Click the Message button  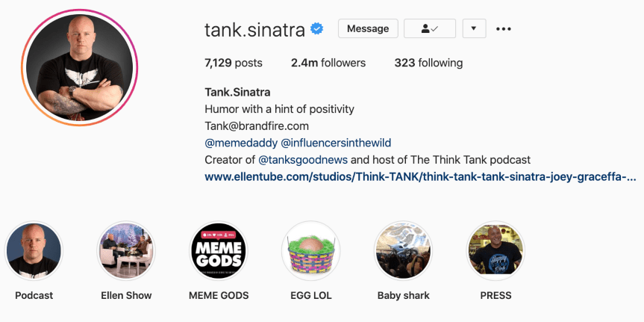tap(368, 28)
